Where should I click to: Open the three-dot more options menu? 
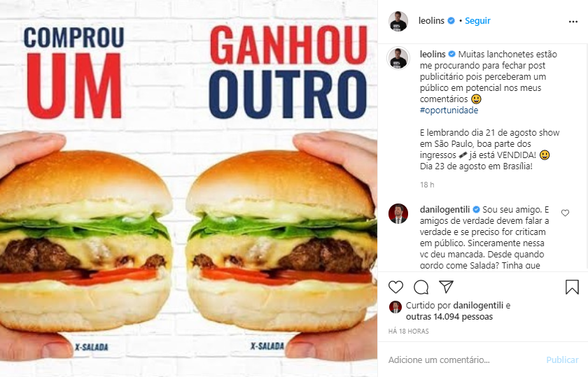pos(573,22)
